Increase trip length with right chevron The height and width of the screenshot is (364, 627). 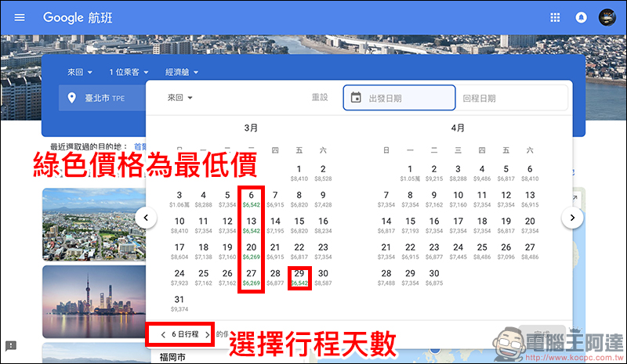click(x=207, y=334)
